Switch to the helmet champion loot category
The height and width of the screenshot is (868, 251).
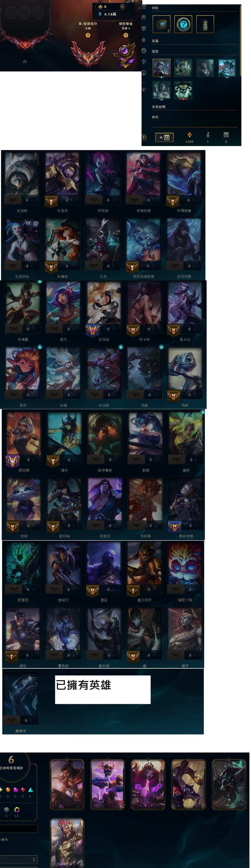[144, 17]
